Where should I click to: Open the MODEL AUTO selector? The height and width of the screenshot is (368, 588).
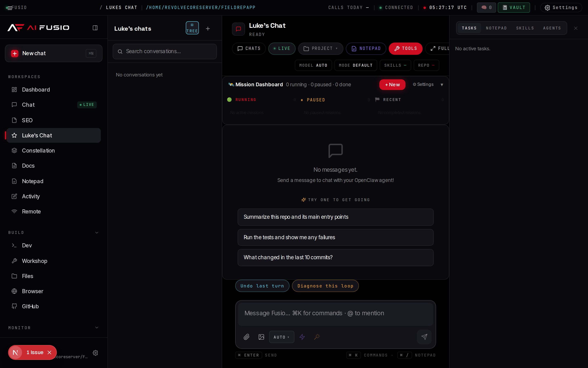click(x=313, y=65)
